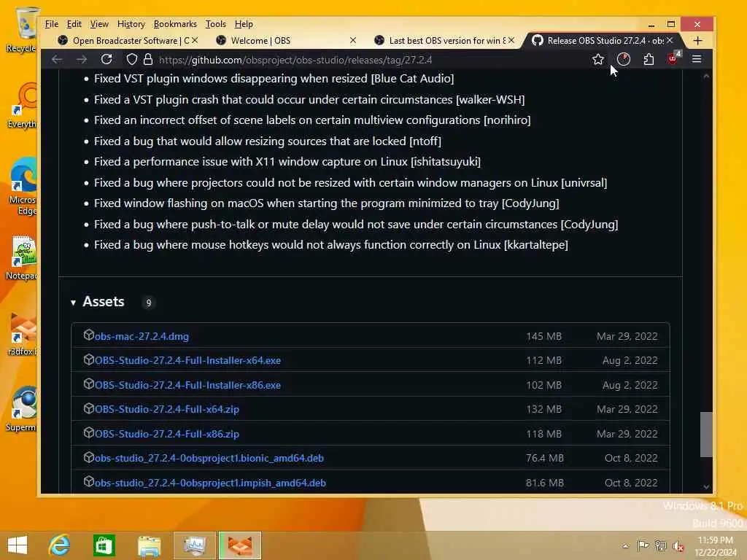Go back with the browser back arrow
This screenshot has width=747, height=560.
(57, 60)
